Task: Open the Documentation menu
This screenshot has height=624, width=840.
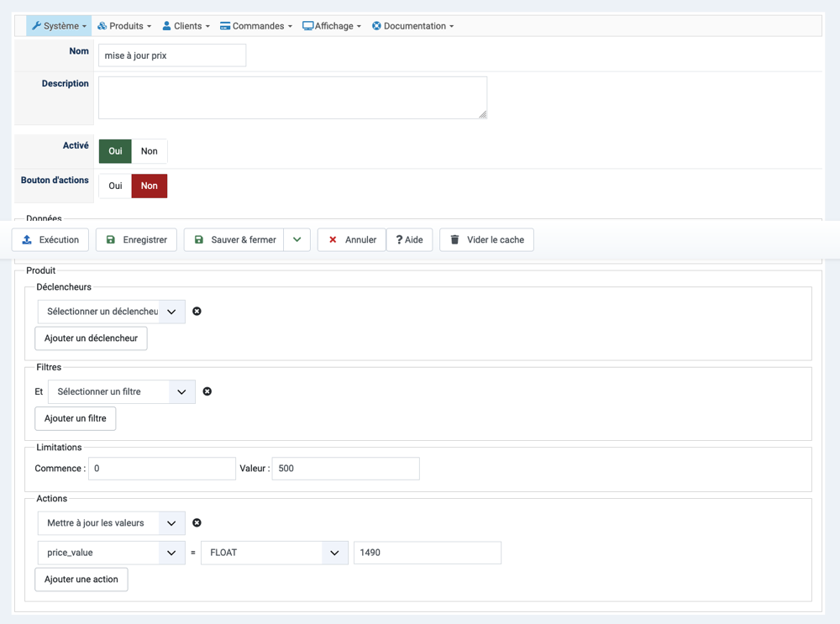Action: 413,26
